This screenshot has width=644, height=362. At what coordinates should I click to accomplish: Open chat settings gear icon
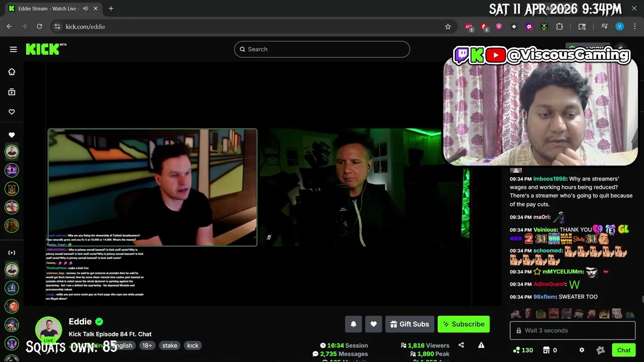tap(582, 350)
